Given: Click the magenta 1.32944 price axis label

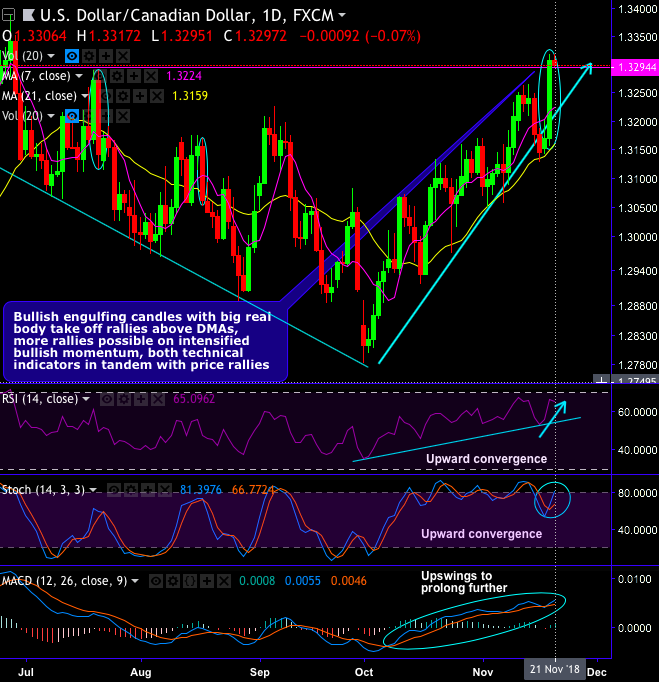Looking at the screenshot, I should click(635, 67).
